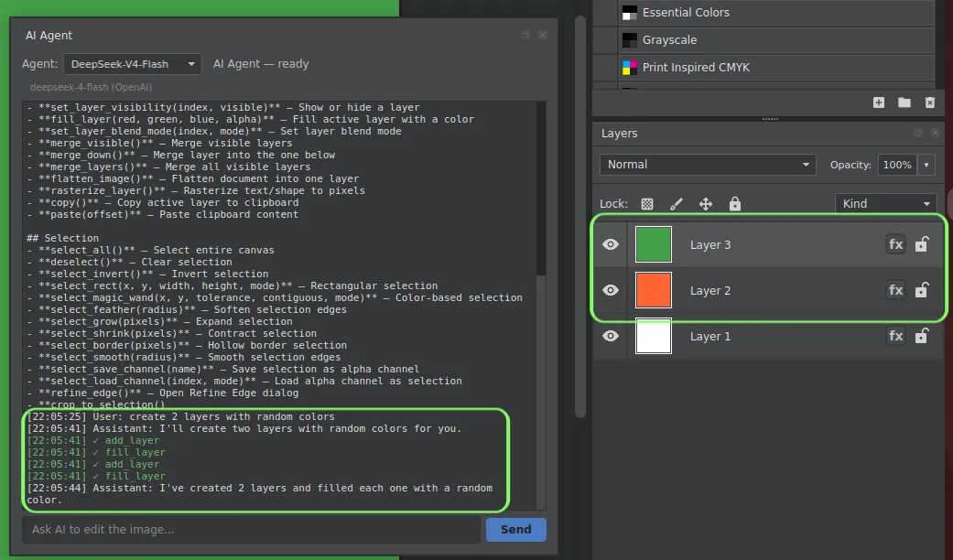Open fx effects for Layer 1

(x=896, y=336)
